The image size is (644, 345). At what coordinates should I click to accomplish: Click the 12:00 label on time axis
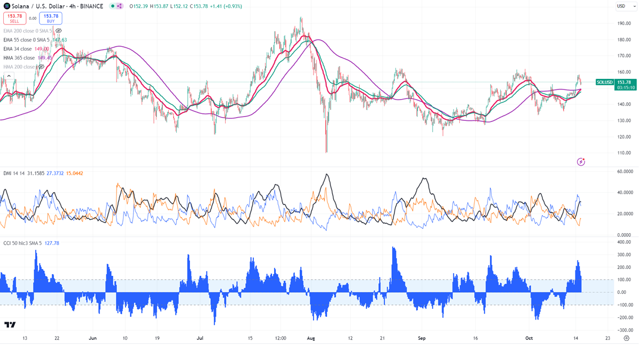click(x=280, y=338)
